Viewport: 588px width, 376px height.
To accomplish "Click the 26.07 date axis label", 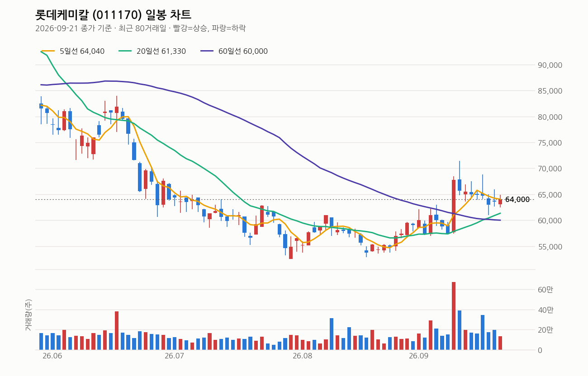I will click(x=174, y=356).
